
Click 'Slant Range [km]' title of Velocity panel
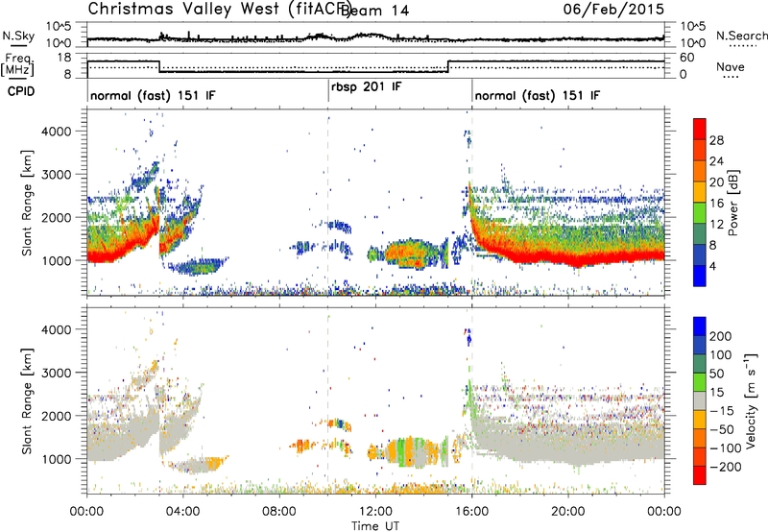pos(27,400)
